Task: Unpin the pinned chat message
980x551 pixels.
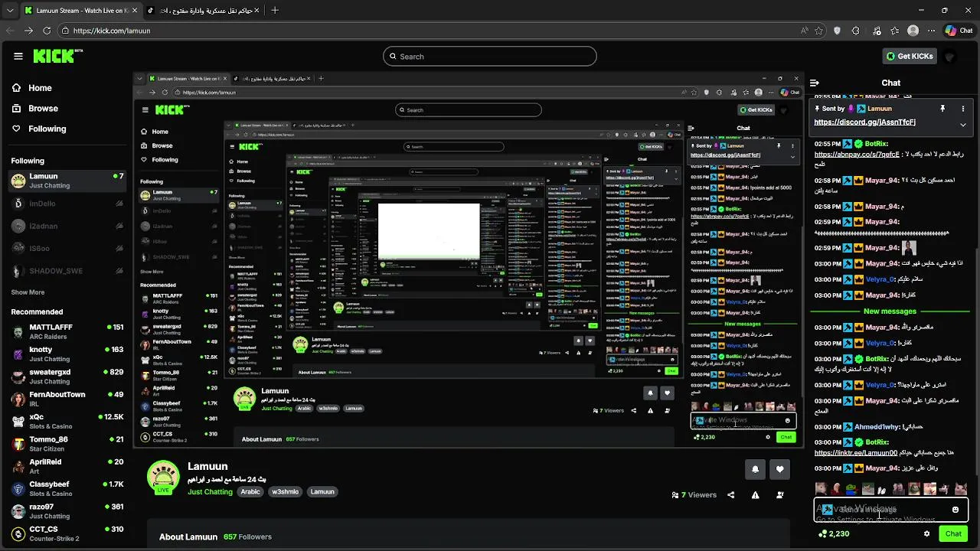Action: tap(942, 109)
